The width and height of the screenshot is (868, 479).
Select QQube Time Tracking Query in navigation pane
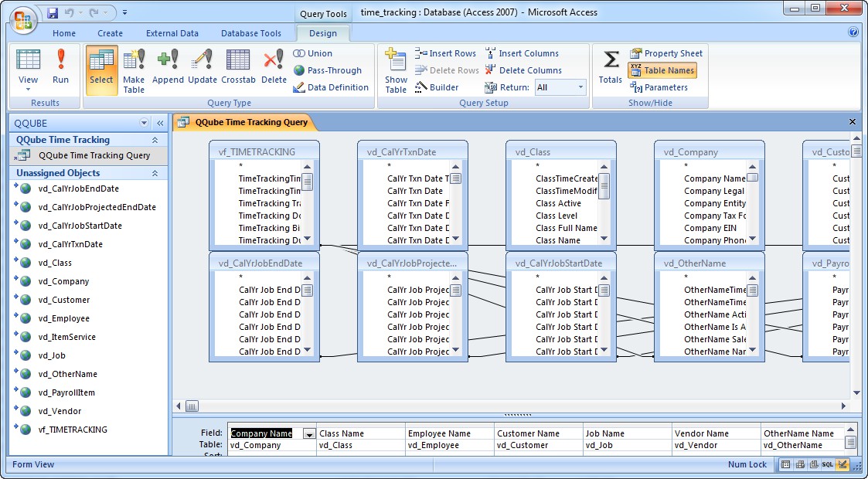[x=89, y=155]
